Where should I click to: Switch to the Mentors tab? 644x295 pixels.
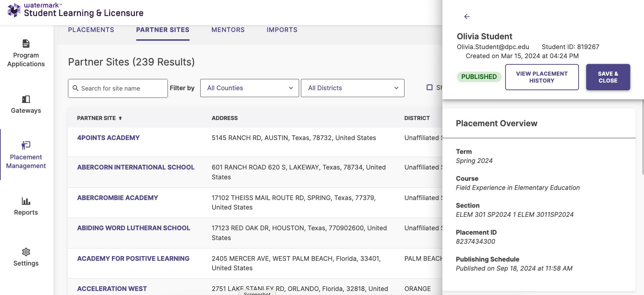click(228, 30)
